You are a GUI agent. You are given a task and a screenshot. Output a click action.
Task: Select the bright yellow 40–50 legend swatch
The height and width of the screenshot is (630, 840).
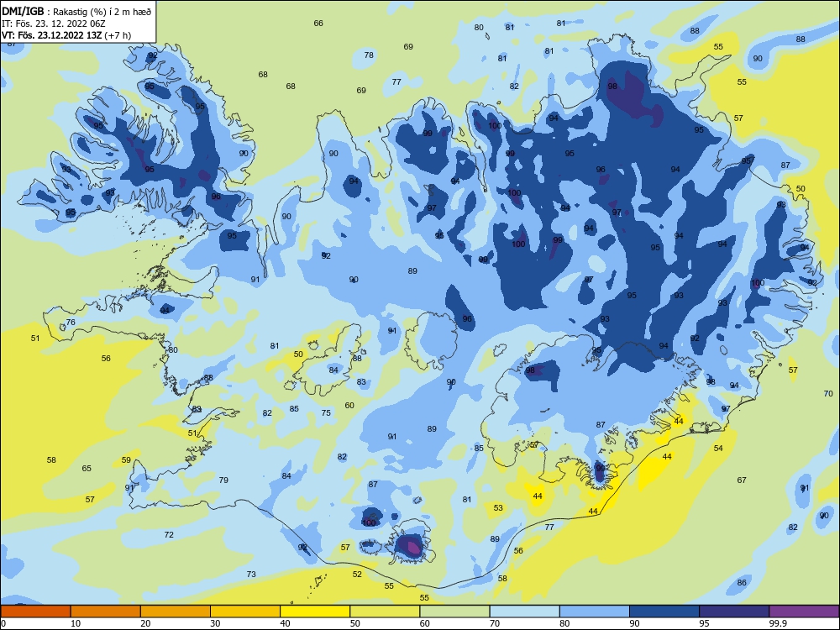point(315,612)
